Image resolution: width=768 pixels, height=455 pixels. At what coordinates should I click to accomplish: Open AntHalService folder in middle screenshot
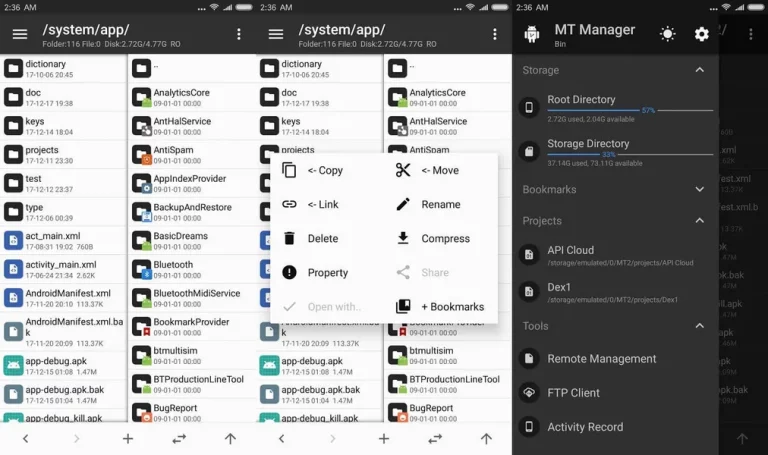[x=448, y=126]
